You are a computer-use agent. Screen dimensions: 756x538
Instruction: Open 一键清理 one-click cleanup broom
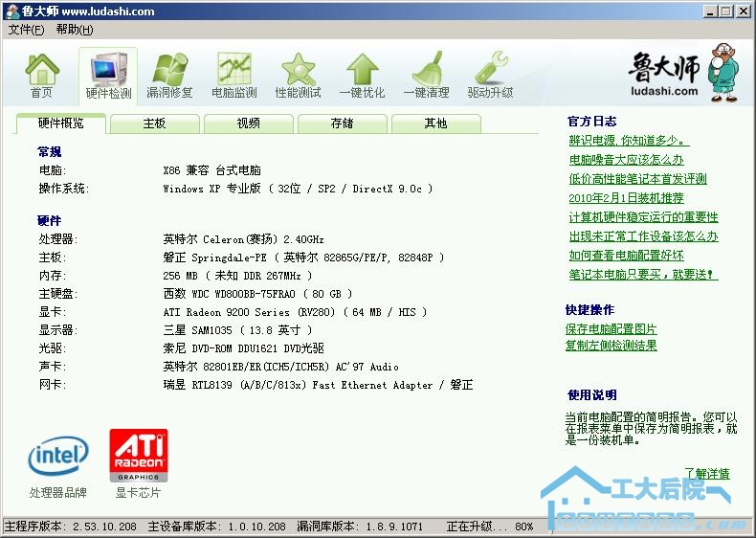point(426,75)
